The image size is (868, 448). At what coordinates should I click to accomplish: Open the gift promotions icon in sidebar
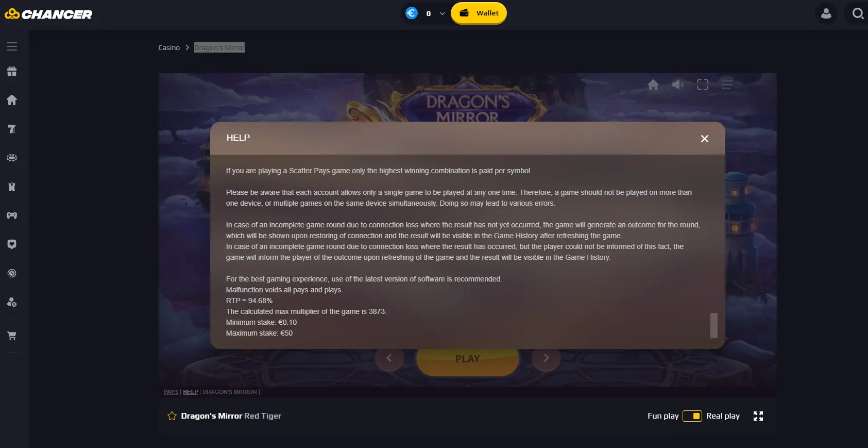pyautogui.click(x=12, y=71)
